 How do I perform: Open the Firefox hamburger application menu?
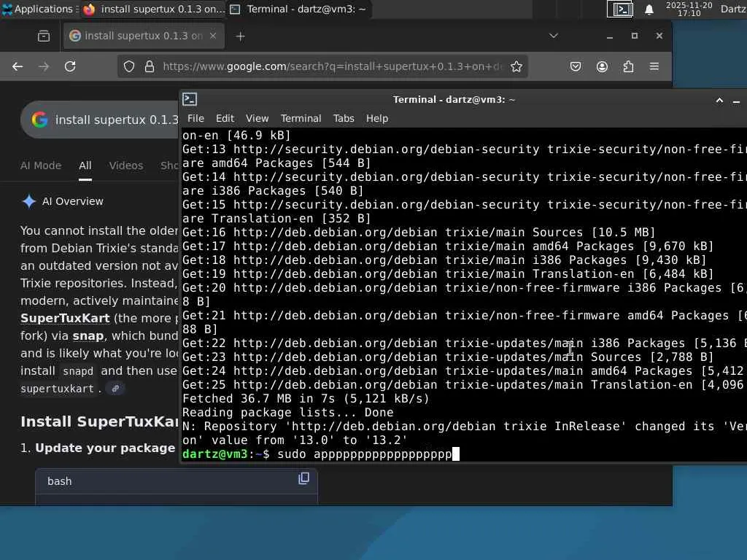654,66
